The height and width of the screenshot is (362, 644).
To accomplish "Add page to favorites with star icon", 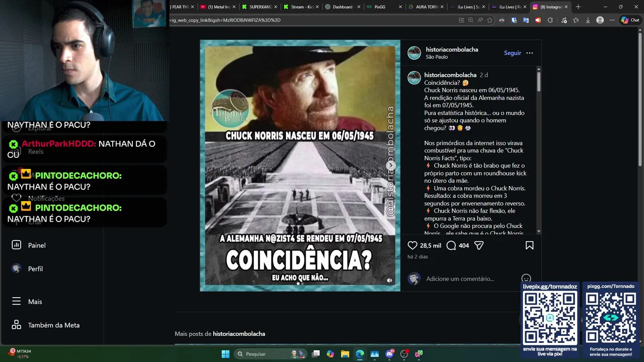I will 490,20.
